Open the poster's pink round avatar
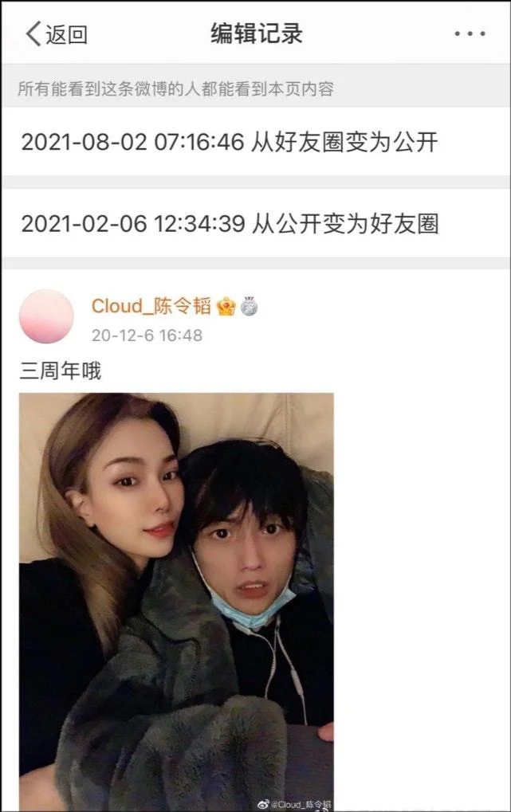Screen dimensions: 511x812 click(x=46, y=316)
